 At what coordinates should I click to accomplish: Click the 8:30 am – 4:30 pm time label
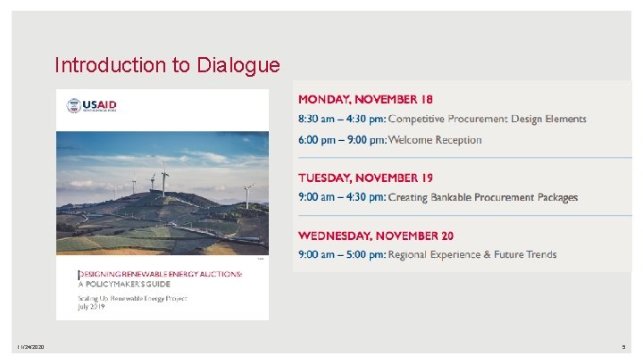[x=342, y=119]
